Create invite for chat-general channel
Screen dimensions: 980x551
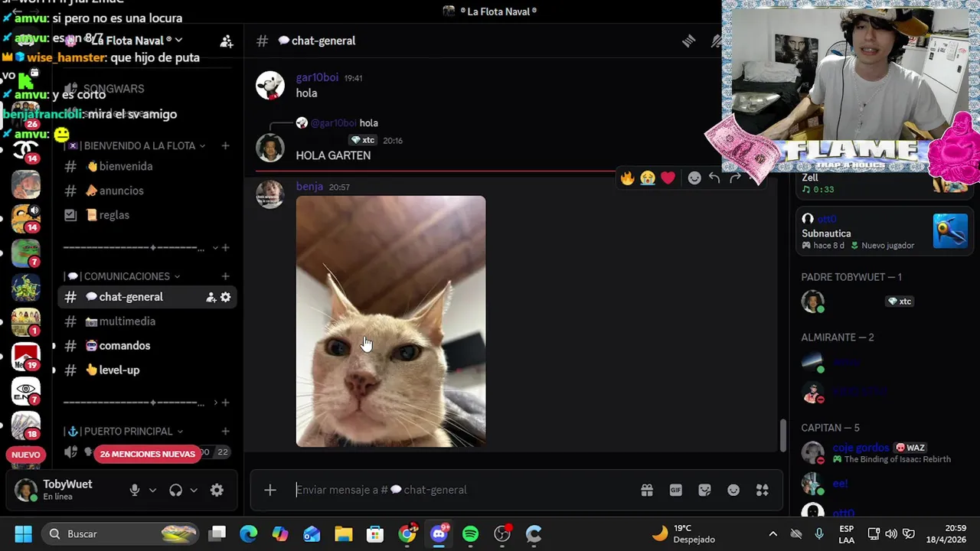211,297
